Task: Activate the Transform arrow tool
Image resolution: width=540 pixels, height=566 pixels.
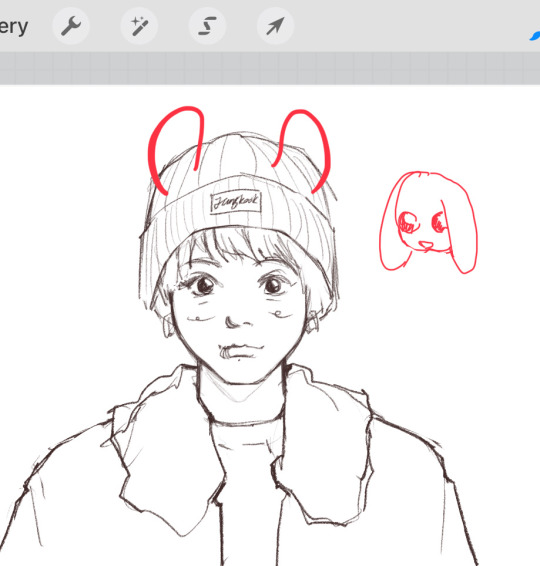Action: coord(275,26)
